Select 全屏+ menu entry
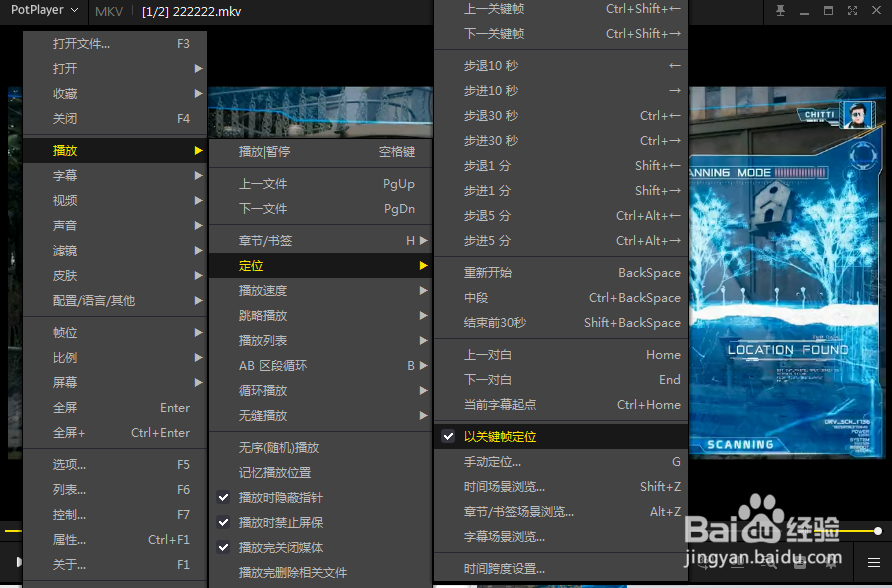The image size is (892, 588). (115, 433)
